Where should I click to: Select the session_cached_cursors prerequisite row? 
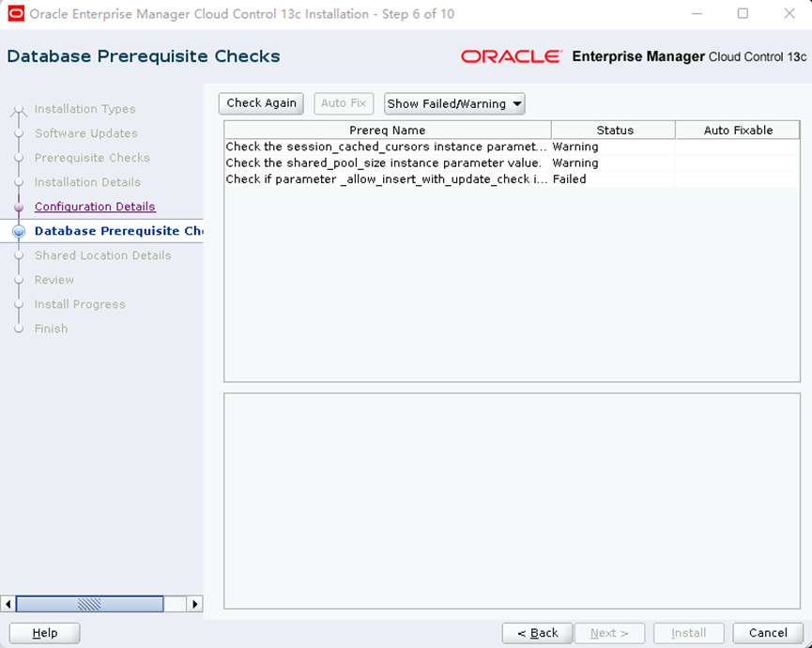tap(513, 147)
